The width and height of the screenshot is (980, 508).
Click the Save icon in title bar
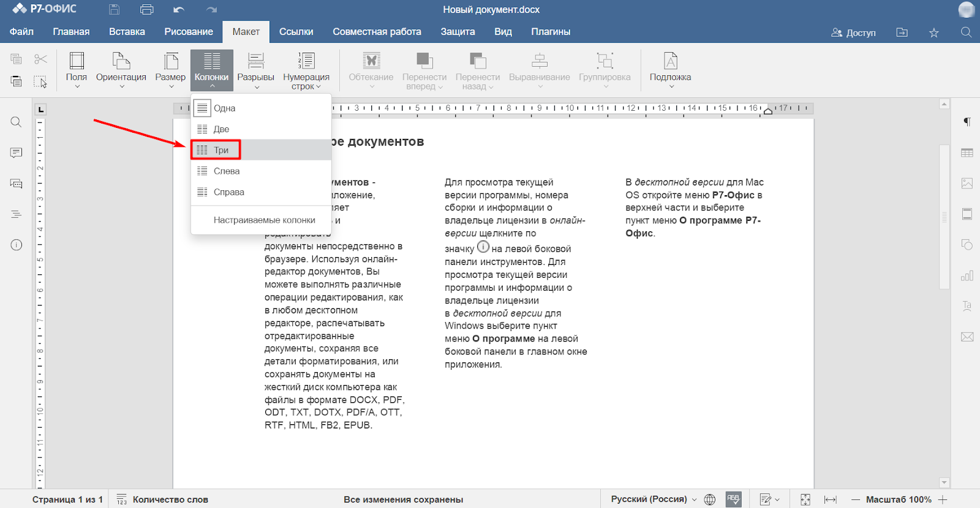click(x=115, y=9)
